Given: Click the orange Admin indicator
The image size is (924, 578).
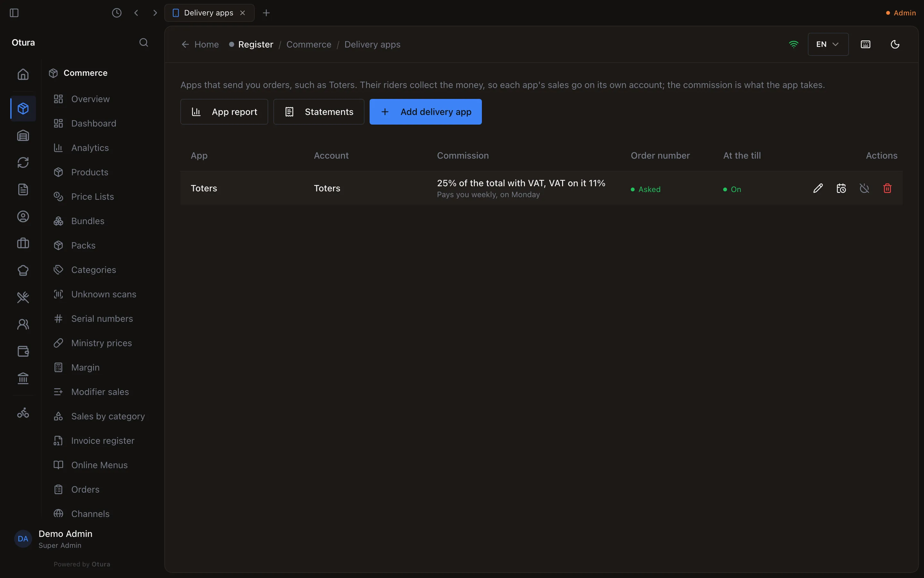Looking at the screenshot, I should click(x=901, y=13).
